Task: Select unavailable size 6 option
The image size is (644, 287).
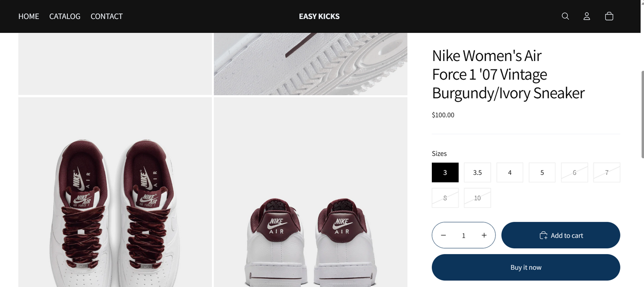Action: click(x=574, y=173)
